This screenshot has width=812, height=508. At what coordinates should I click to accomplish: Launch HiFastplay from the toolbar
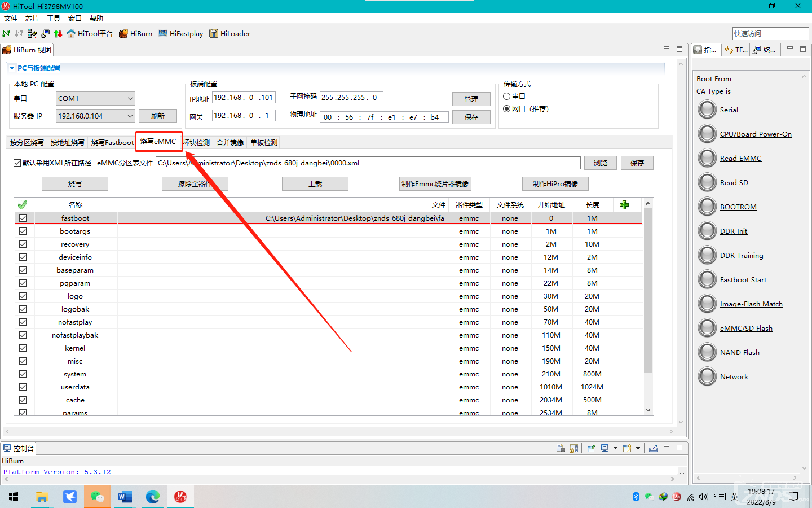(180, 33)
